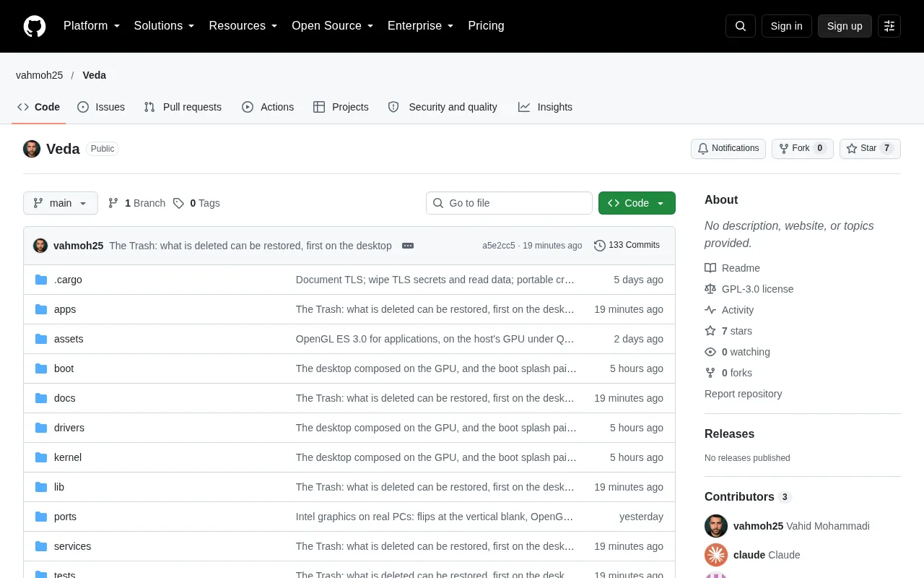Open the GPL-3.0 license link
This screenshot has height=578, width=924.
point(757,289)
